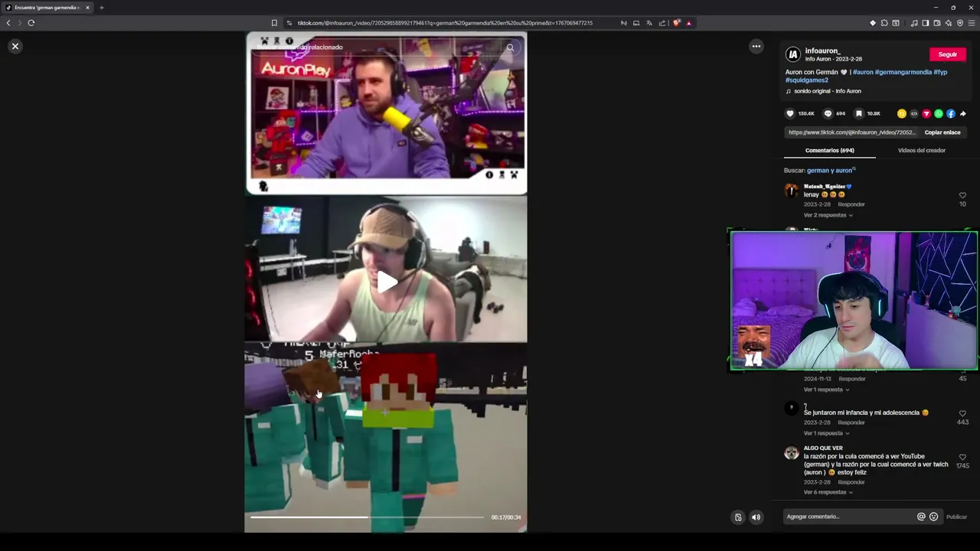
Task: Like the ALGO QUE VER comment
Action: click(x=962, y=458)
